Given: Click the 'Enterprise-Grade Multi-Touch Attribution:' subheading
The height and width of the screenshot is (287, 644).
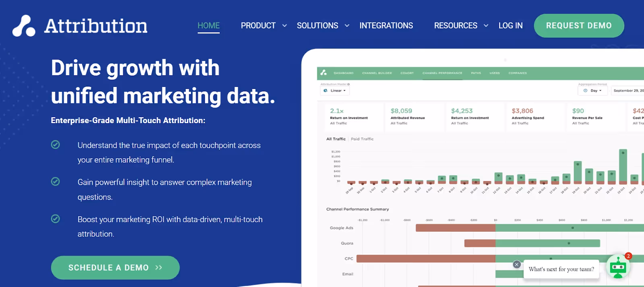Looking at the screenshot, I should (x=128, y=120).
